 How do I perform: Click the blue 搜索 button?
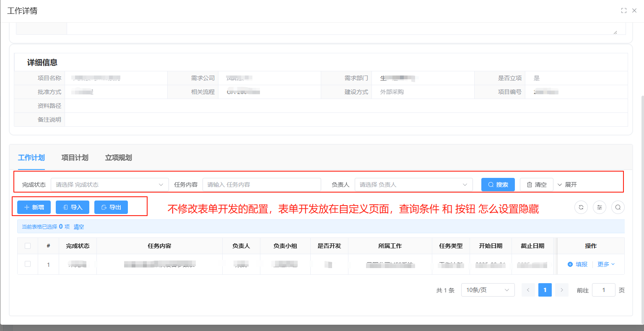(x=498, y=185)
